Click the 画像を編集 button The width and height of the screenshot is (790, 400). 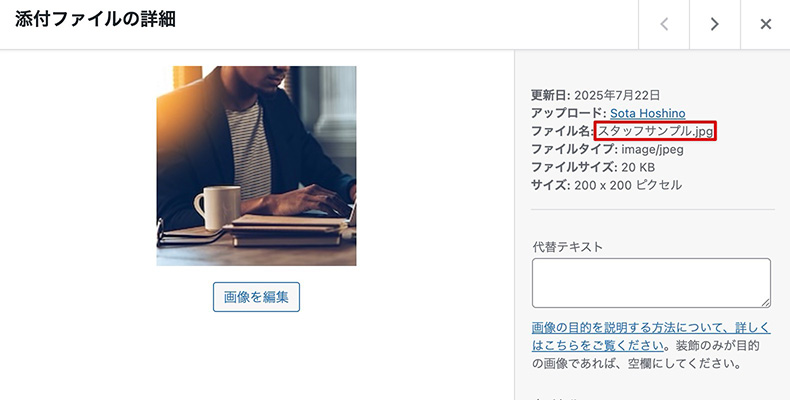pyautogui.click(x=256, y=297)
